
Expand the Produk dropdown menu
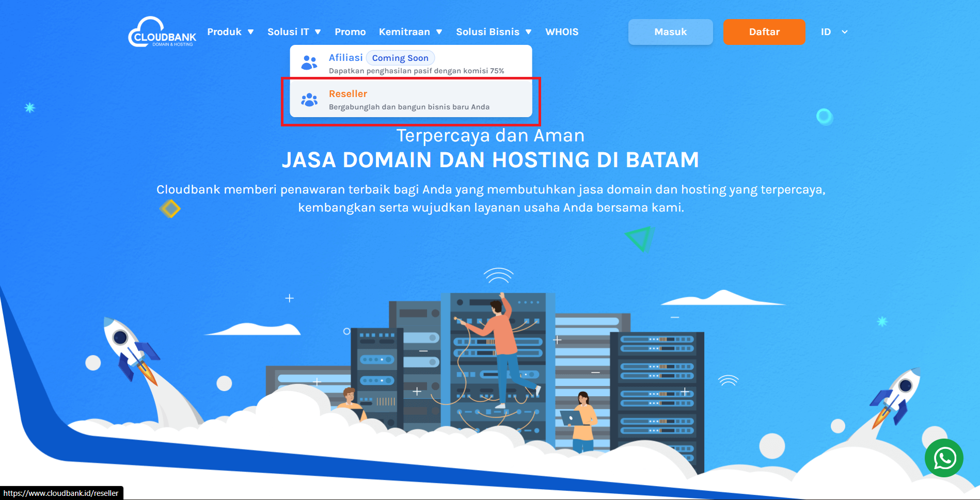(x=230, y=32)
